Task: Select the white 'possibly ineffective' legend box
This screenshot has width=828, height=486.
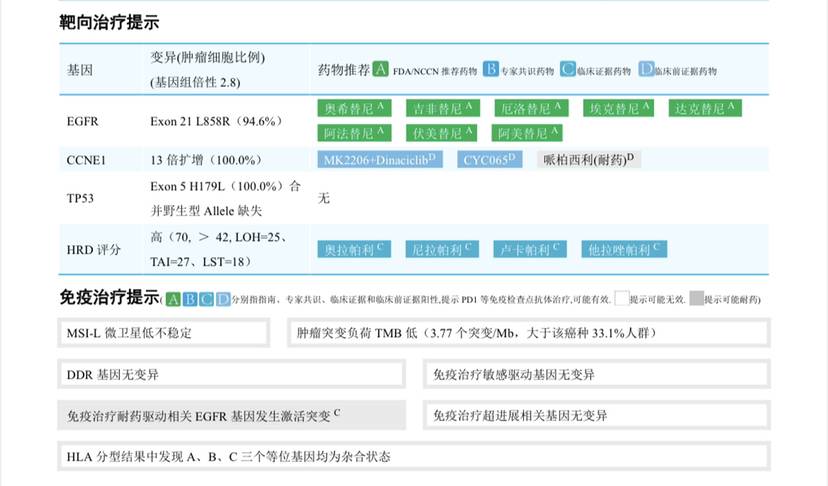Action: [x=622, y=299]
